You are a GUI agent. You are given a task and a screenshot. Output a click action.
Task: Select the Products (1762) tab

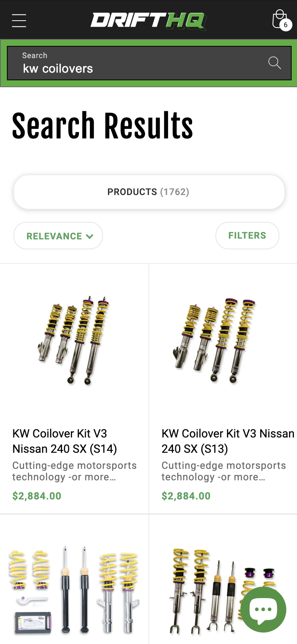[x=149, y=192]
